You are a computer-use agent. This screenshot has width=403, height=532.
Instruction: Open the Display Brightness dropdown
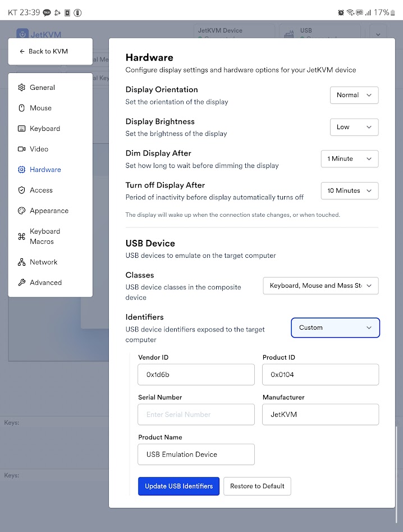pyautogui.click(x=354, y=127)
